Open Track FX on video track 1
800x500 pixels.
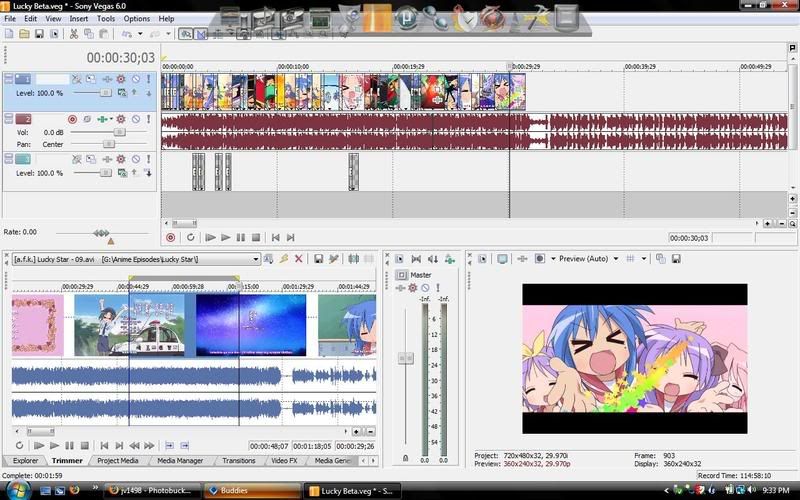coord(121,78)
